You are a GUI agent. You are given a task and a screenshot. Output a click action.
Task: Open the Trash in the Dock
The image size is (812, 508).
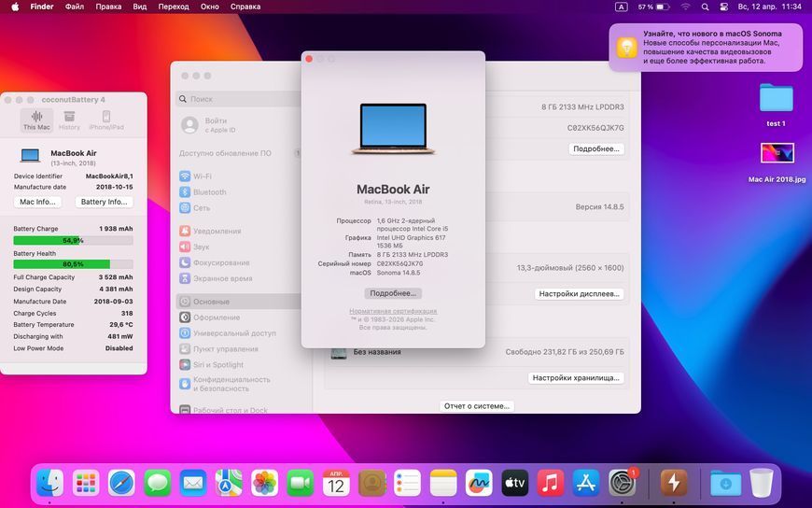click(762, 483)
